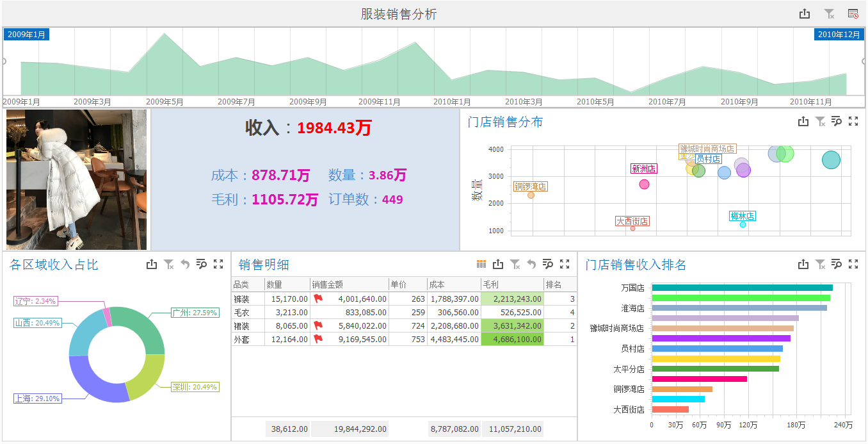This screenshot has width=868, height=444.
Task: Select the 2009年1月 range start label
Action: pos(27,35)
